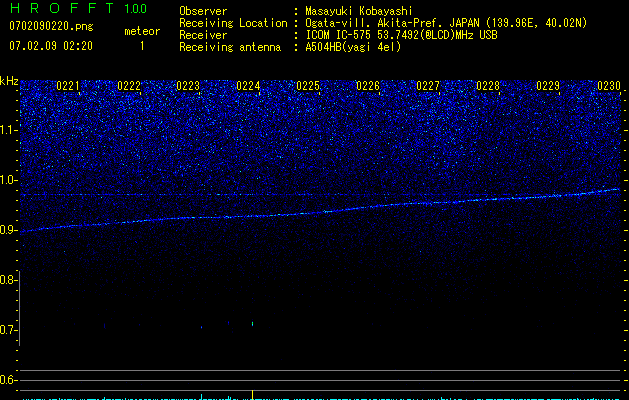Click the 1.00 version number
The height and width of the screenshot is (400, 629).
(x=134, y=9)
